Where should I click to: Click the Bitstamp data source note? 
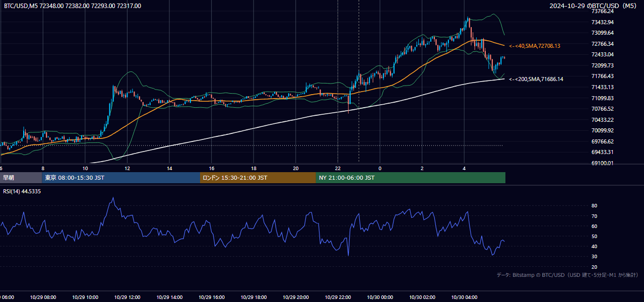[567, 275]
